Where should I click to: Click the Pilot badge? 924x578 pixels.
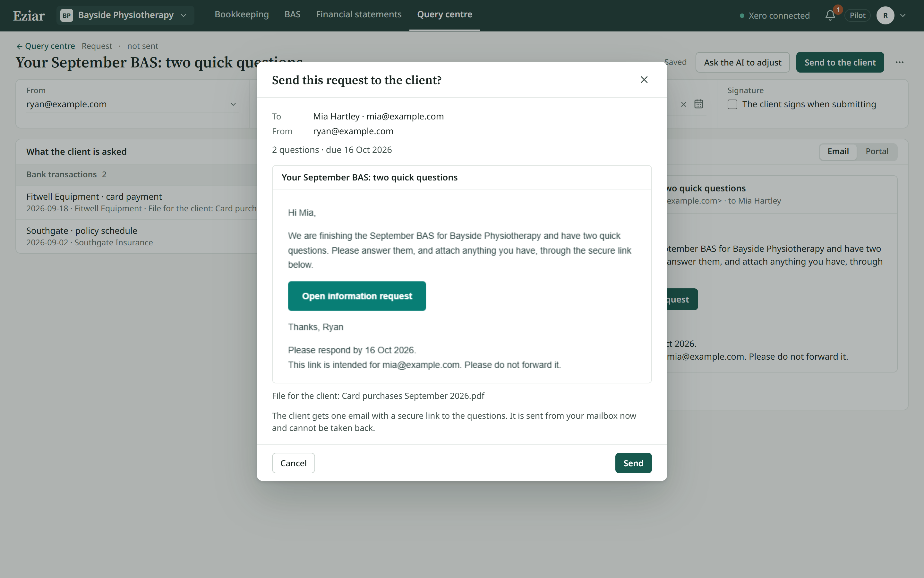pos(857,15)
